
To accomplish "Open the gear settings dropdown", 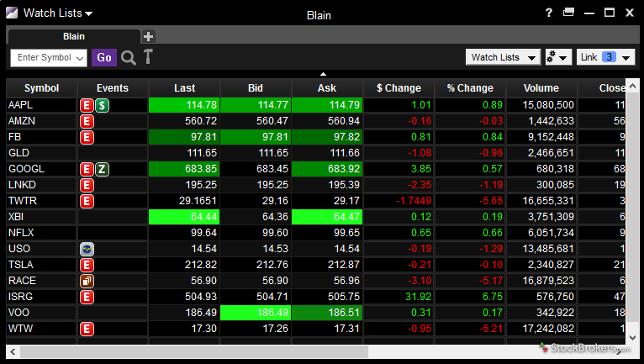I will (x=558, y=57).
